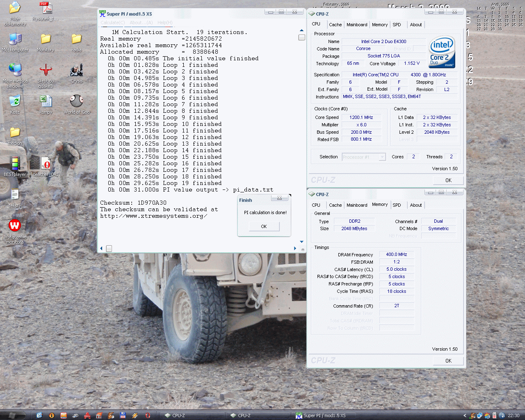Open the About tab in lower CPU-Z
The height and width of the screenshot is (420, 525).
coord(415,205)
